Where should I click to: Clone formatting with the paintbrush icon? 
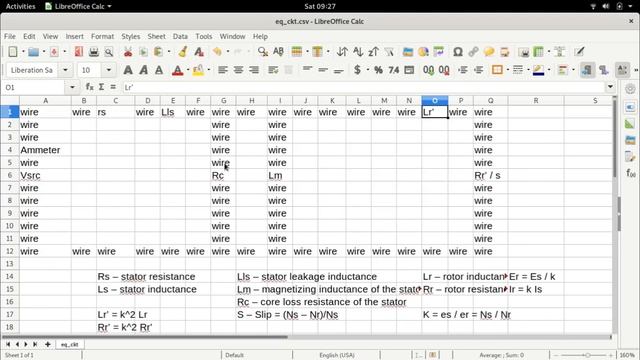point(183,52)
